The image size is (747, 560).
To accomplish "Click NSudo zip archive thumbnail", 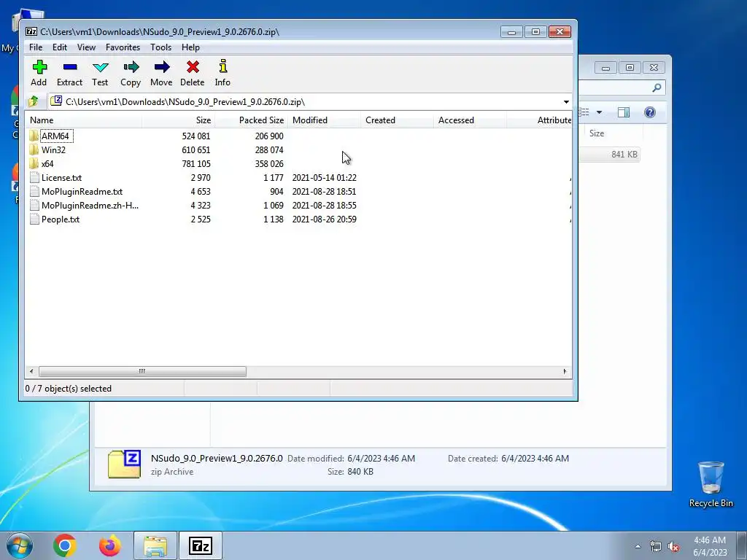I will (x=124, y=464).
